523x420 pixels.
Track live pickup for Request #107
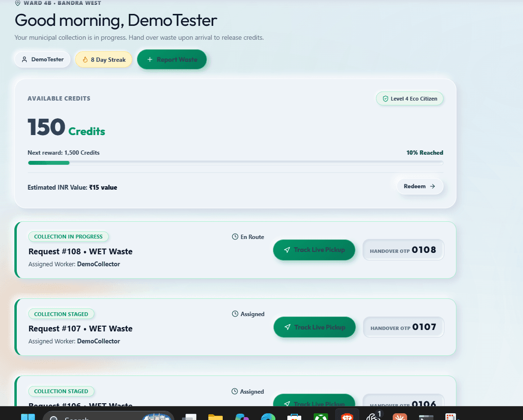click(x=315, y=327)
